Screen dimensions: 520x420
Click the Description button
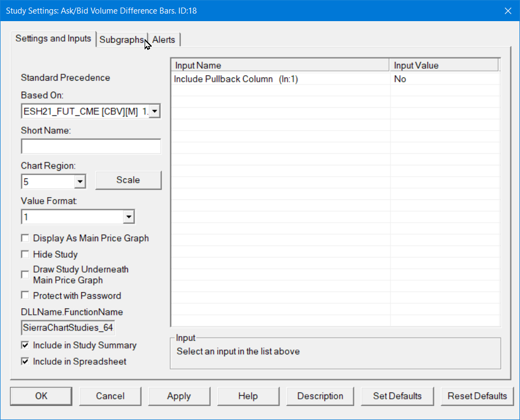(x=320, y=396)
